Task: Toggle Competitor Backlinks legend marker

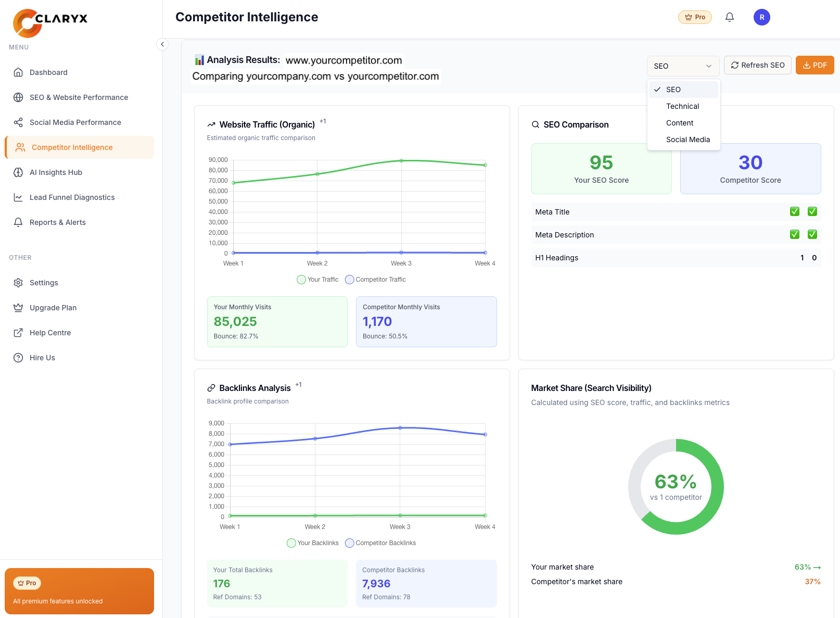Action: pos(350,543)
